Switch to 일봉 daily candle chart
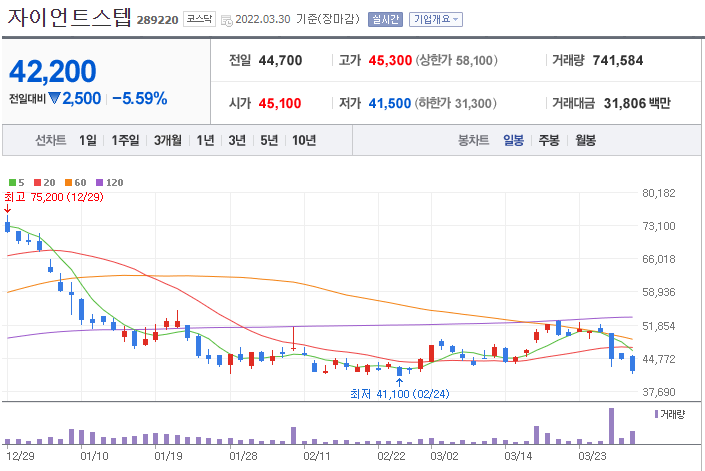Screen dimensions: 705x471 [x=513, y=140]
